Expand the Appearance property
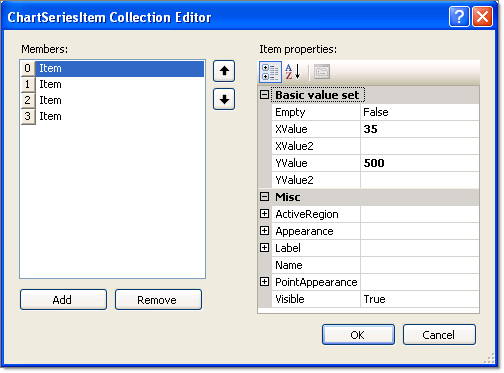Viewport: 504px width, 373px height. click(x=264, y=231)
